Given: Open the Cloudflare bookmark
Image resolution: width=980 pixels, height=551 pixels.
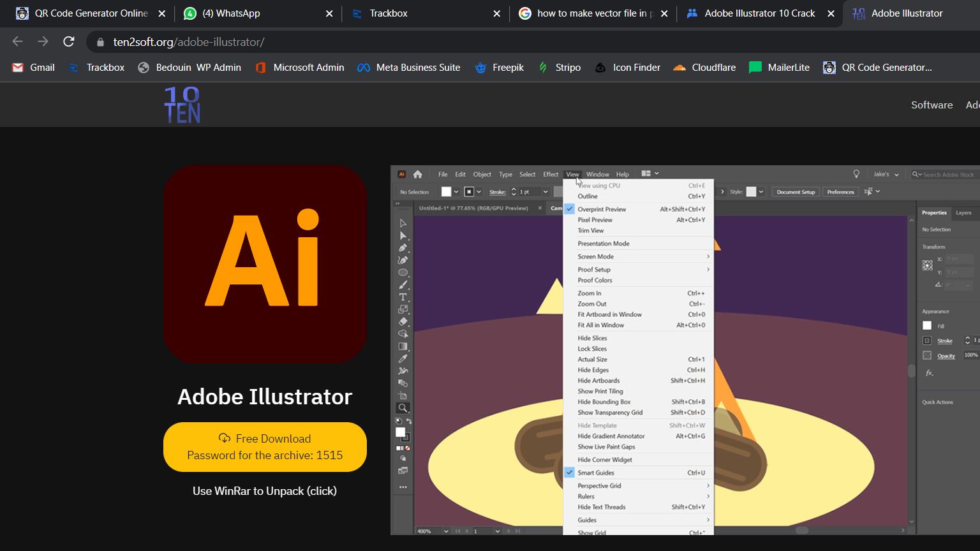Looking at the screenshot, I should [704, 68].
